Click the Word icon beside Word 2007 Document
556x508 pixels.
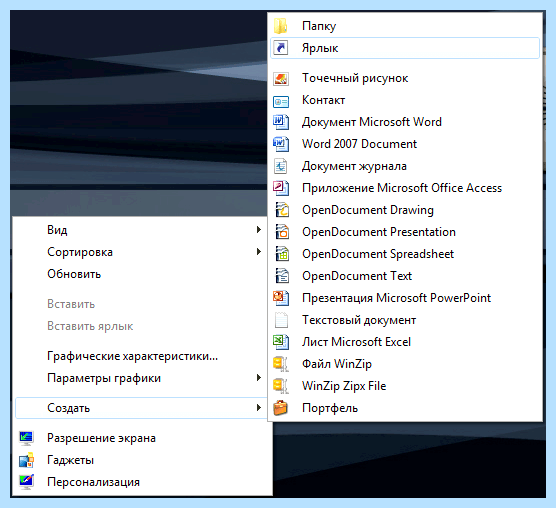(x=280, y=144)
